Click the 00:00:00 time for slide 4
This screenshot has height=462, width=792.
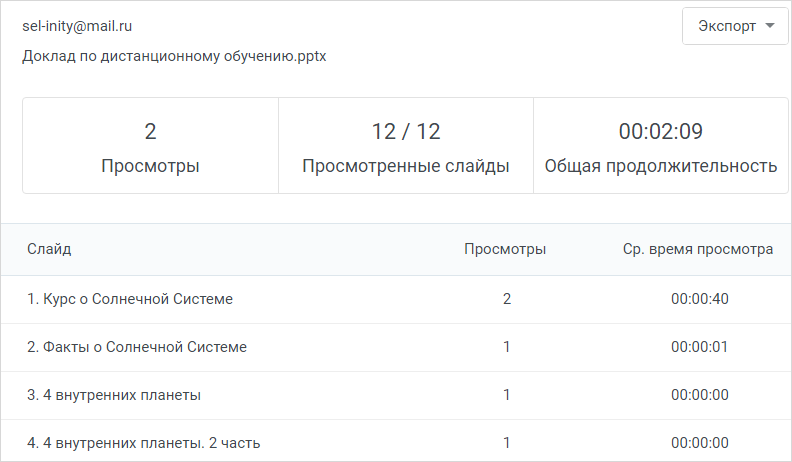point(700,443)
